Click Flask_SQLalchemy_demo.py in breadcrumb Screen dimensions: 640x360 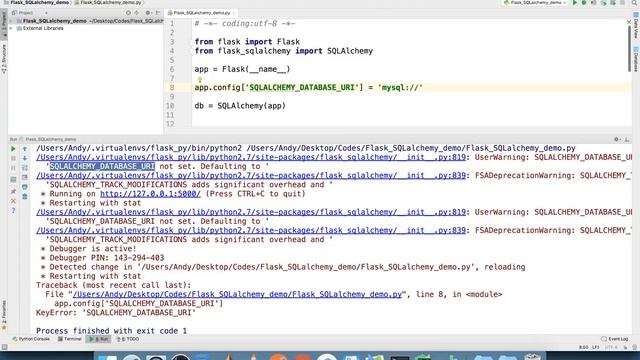(x=109, y=2)
